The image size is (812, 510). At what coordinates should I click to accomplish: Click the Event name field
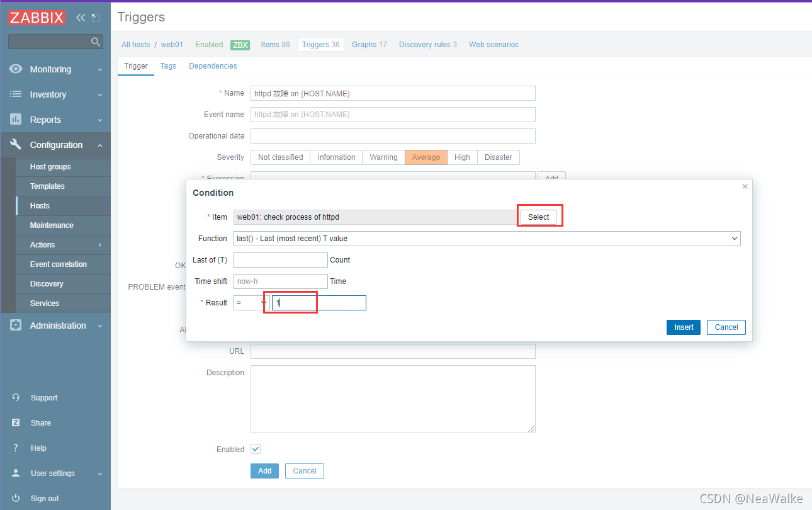[393, 115]
